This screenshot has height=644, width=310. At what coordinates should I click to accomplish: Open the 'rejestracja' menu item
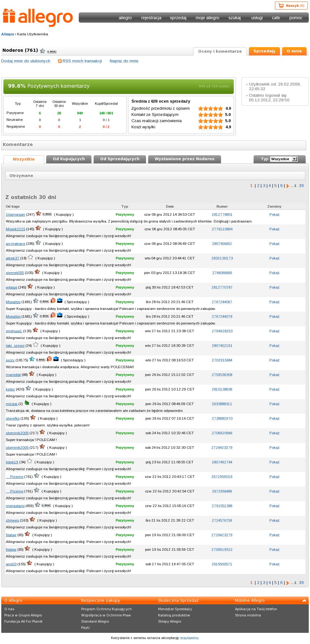point(151,18)
